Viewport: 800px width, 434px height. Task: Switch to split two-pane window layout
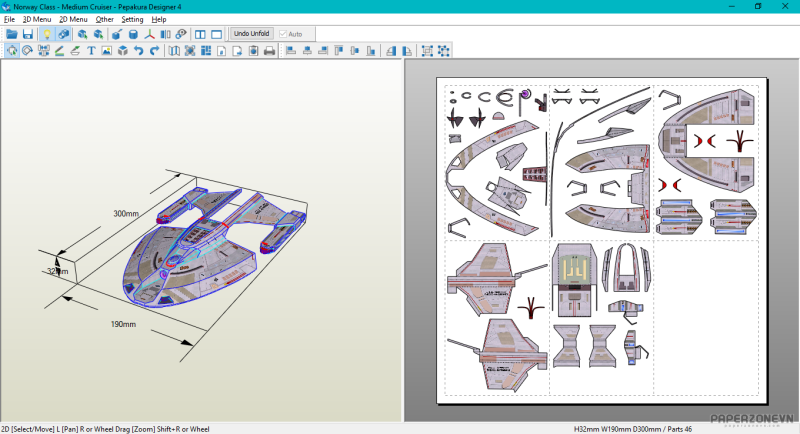click(x=199, y=34)
